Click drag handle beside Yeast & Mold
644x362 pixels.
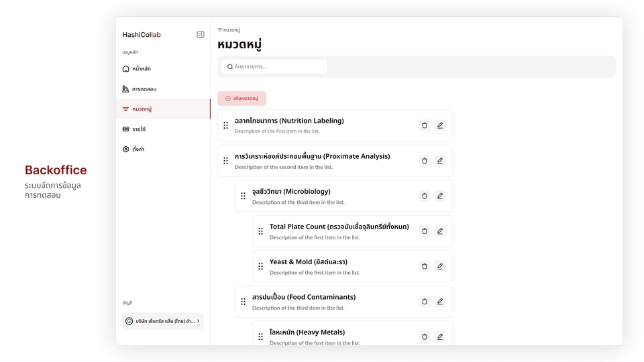(x=260, y=266)
